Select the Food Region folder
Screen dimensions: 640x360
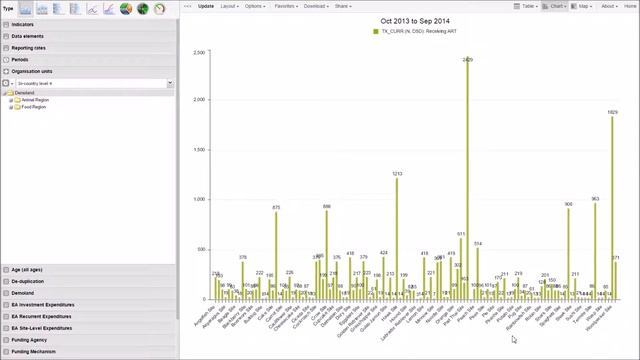(33, 107)
